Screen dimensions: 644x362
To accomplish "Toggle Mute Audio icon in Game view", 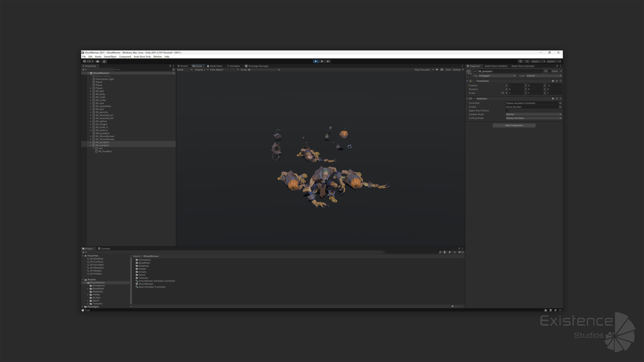I will tap(437, 70).
